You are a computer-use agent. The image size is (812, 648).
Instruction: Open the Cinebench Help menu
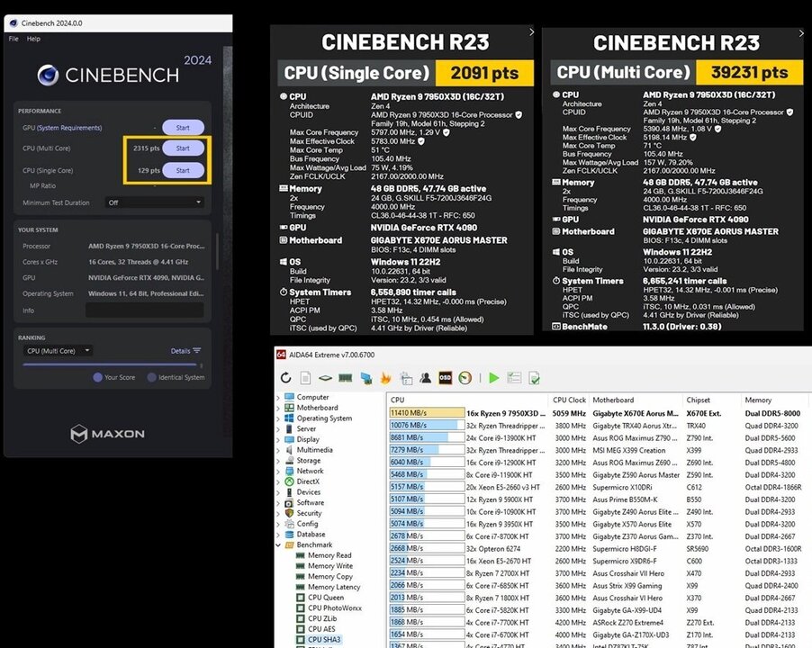point(33,40)
